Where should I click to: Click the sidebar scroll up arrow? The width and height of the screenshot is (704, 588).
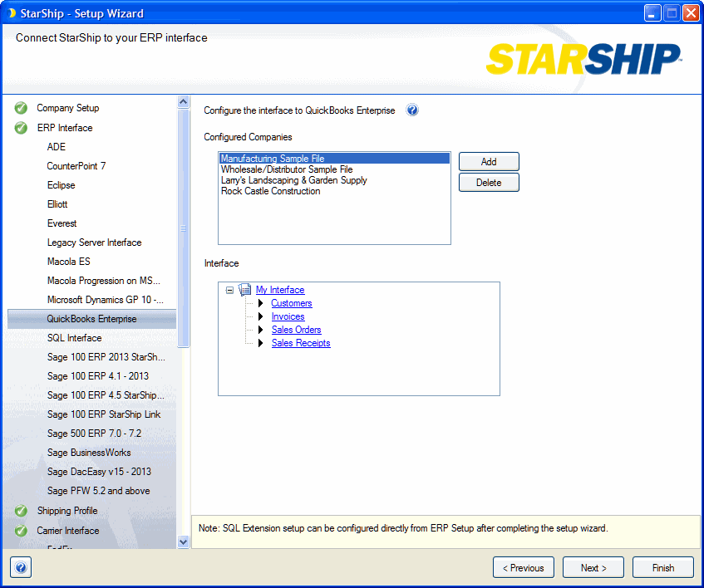(x=183, y=102)
